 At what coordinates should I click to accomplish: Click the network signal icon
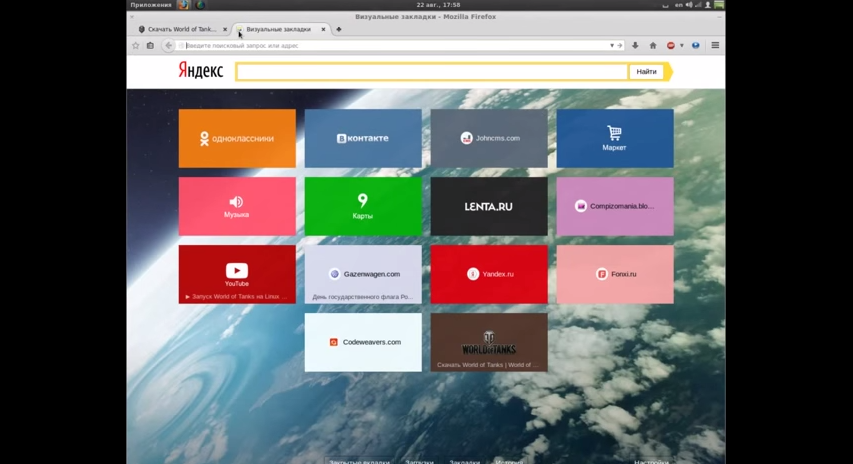tap(698, 5)
